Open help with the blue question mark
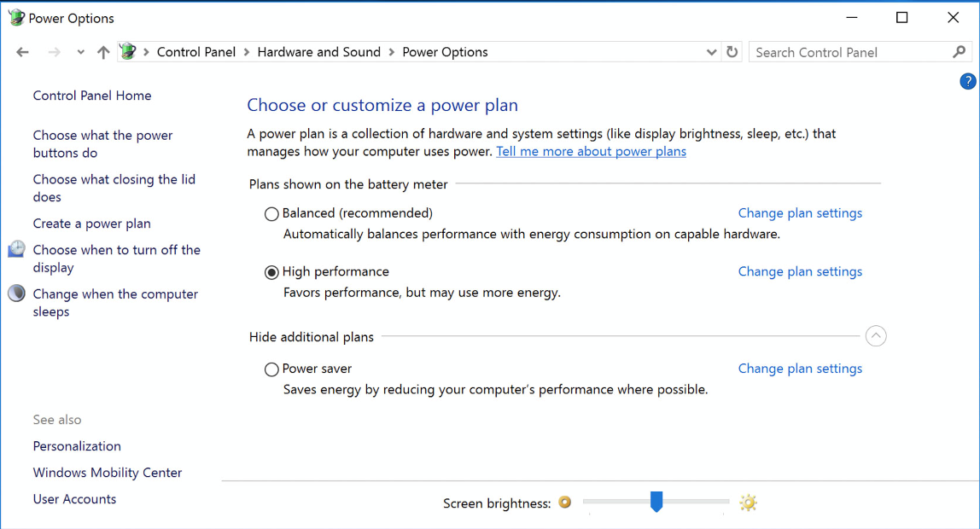The height and width of the screenshot is (529, 980). pyautogui.click(x=967, y=81)
